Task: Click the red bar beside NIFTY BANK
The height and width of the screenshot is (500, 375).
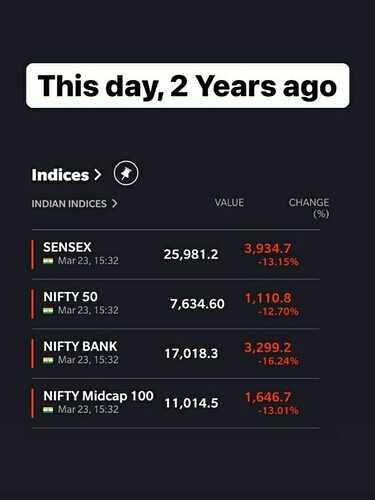Action: tap(32, 353)
